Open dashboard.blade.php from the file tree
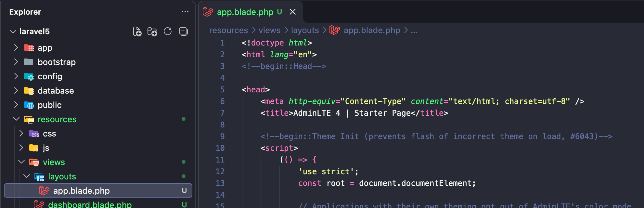Viewport: 644px width, 208px height. pyautogui.click(x=90, y=204)
